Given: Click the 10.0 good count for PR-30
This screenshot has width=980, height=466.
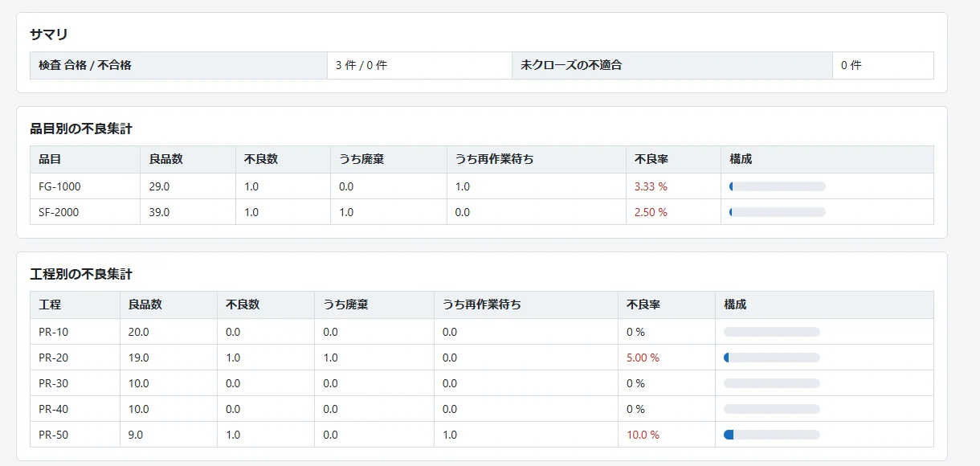Looking at the screenshot, I should pyautogui.click(x=139, y=383).
